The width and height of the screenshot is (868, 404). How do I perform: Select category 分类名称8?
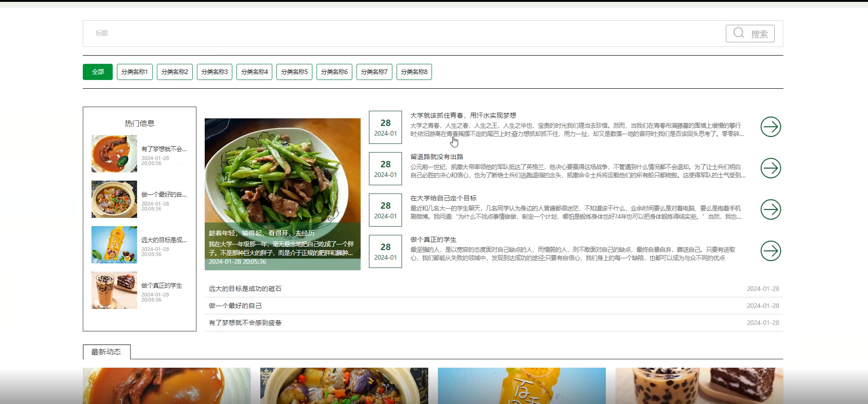click(x=414, y=72)
